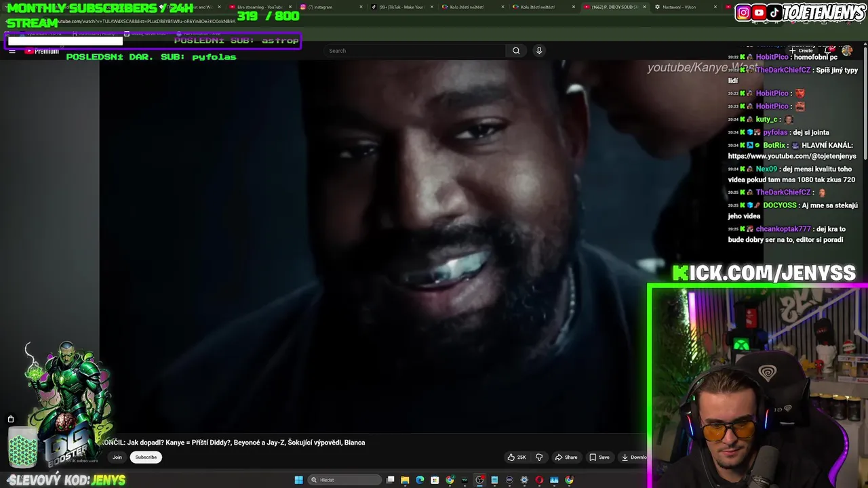
Task: Join the channel membership
Action: coord(117,457)
